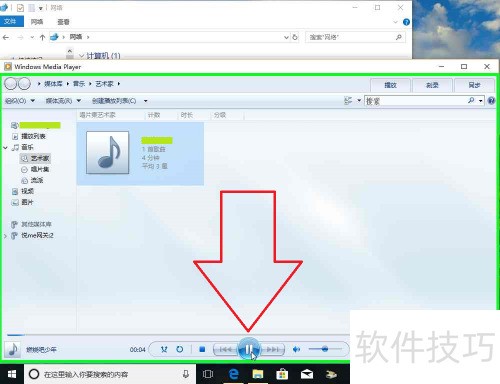The height and width of the screenshot is (384, 500).
Task: Click the playback seek bar
Action: tap(177, 334)
